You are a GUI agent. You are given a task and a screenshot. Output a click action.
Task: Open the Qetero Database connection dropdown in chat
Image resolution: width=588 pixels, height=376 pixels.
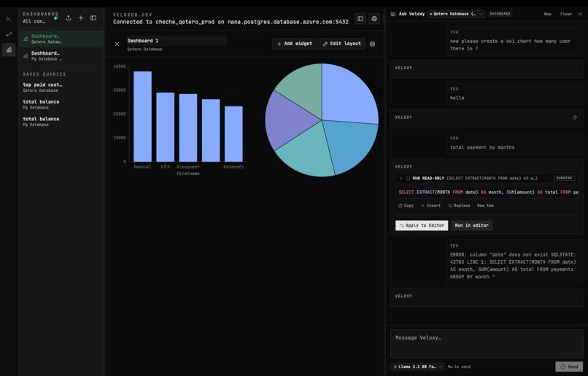[x=456, y=14]
